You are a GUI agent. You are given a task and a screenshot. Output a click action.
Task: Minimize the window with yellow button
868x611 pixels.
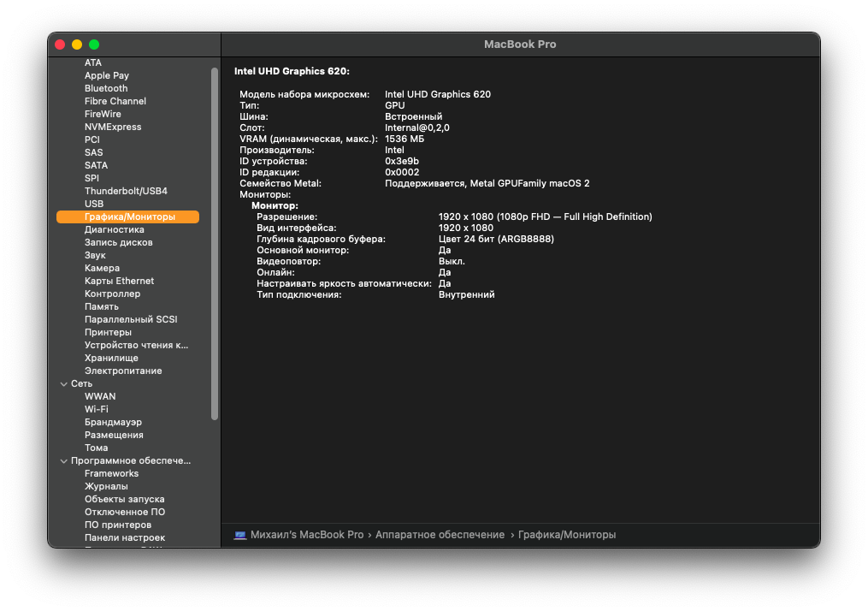(x=77, y=44)
